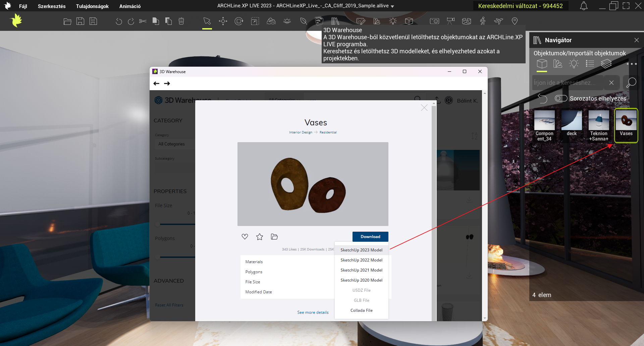Open the Szerkesztés menu

[x=52, y=6]
